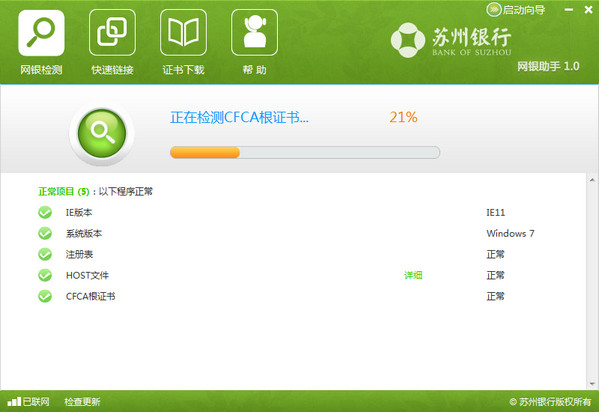Click the green check beside HOST文件
This screenshot has height=412, width=599.
click(45, 276)
